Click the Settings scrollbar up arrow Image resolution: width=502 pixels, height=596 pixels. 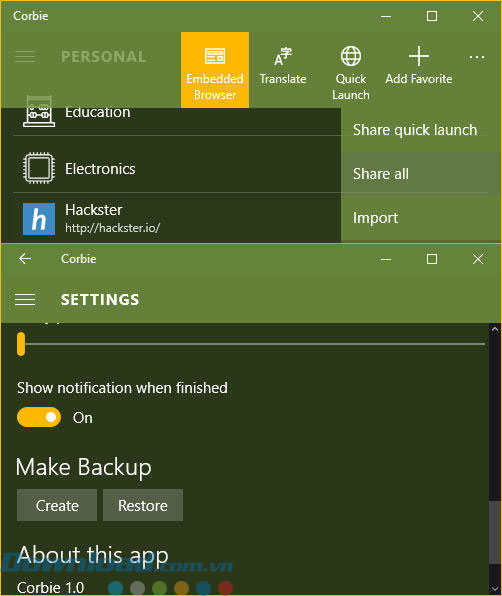click(495, 330)
